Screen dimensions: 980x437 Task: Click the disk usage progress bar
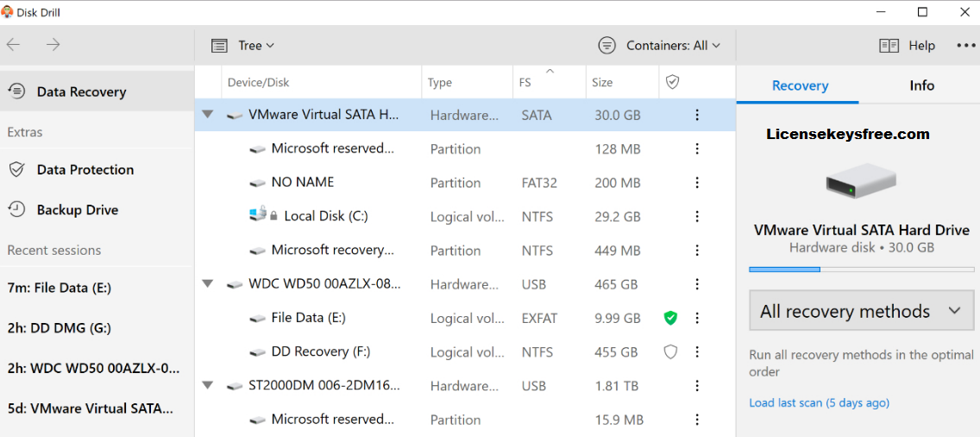(x=861, y=269)
